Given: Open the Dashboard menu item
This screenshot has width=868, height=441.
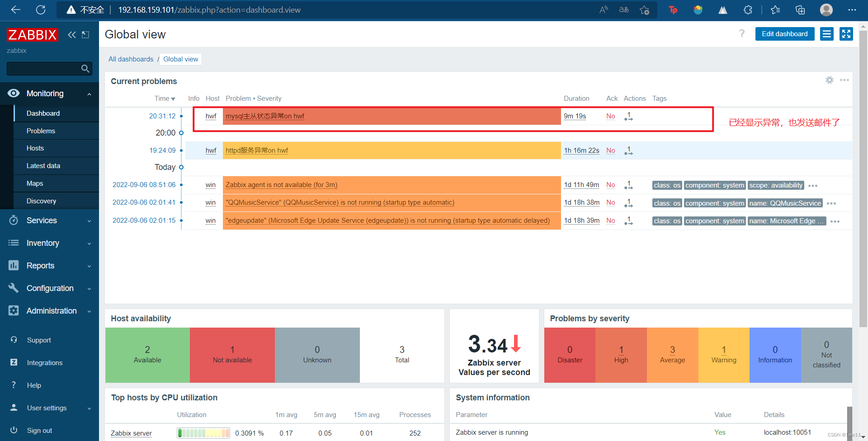Looking at the screenshot, I should point(57,113).
